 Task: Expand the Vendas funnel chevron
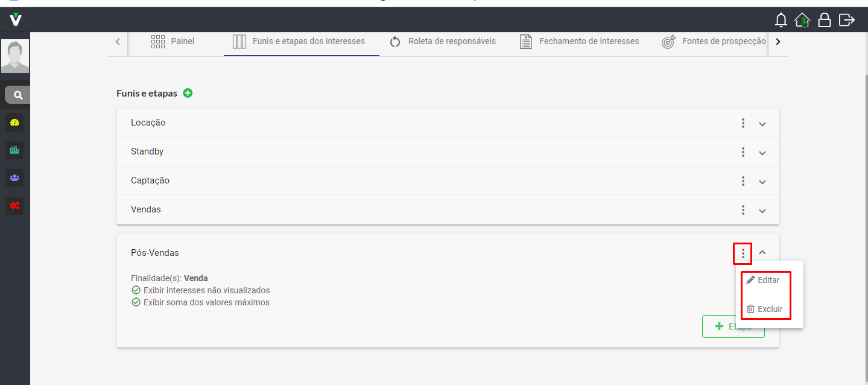(x=762, y=211)
